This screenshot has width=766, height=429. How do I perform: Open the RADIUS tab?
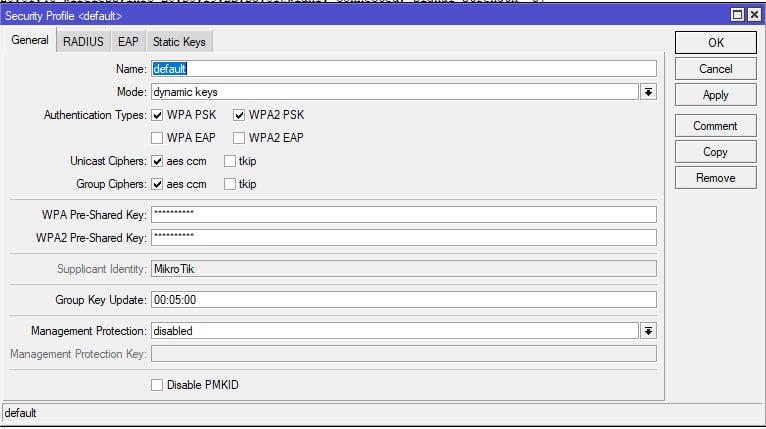pos(83,42)
